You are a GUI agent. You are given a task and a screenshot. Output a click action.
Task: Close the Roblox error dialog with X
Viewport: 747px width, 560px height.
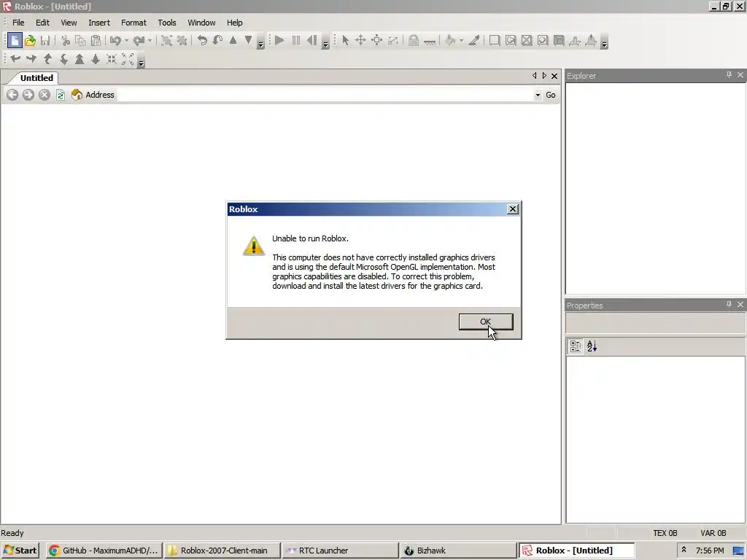[512, 209]
